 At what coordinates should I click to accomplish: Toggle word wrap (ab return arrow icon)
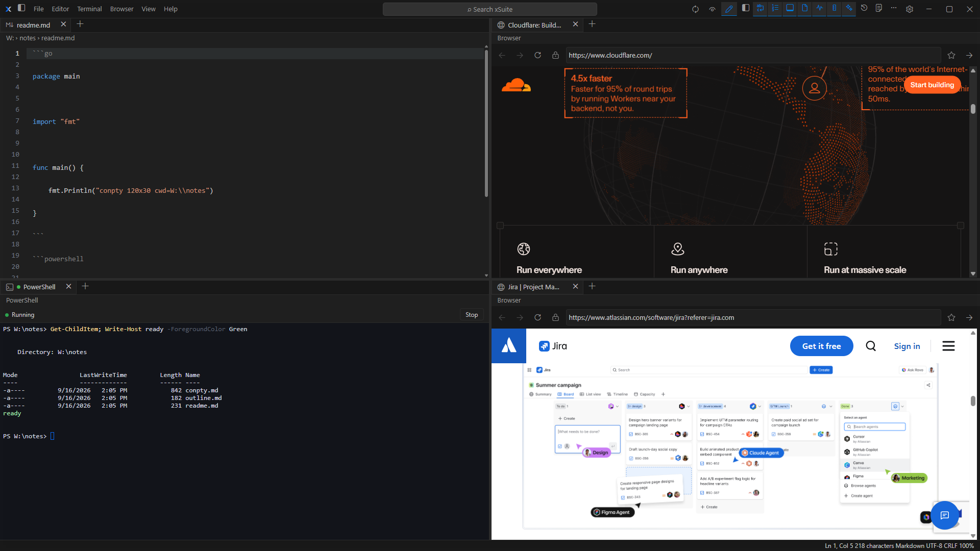[x=760, y=8]
